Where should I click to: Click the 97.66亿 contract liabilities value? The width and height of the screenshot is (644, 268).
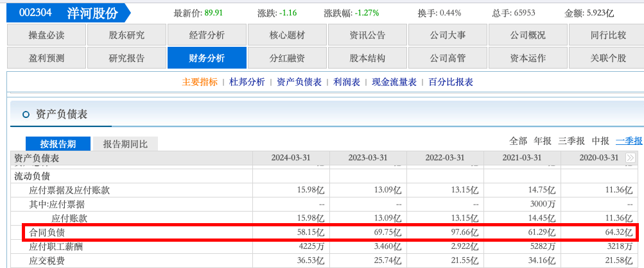pos(464,233)
